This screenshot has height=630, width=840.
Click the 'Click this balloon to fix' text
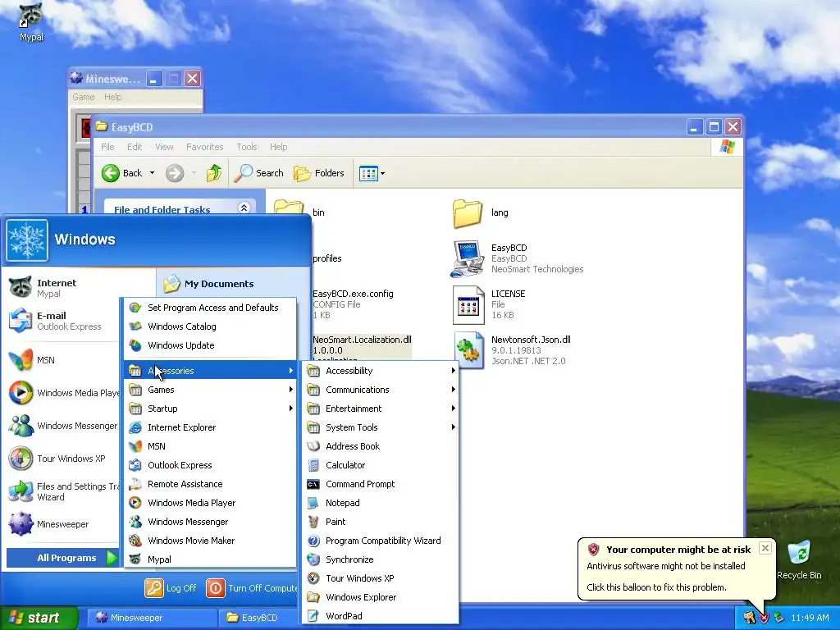(x=656, y=587)
